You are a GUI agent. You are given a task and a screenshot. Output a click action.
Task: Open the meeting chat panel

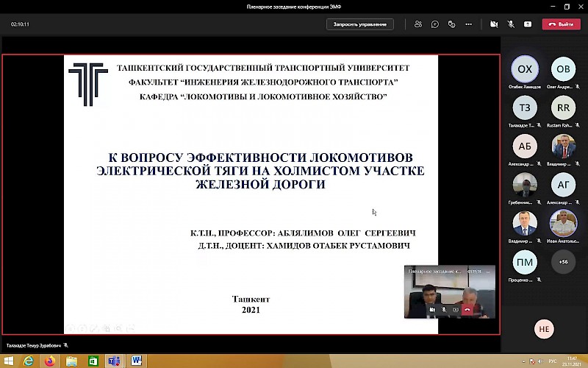435,24
